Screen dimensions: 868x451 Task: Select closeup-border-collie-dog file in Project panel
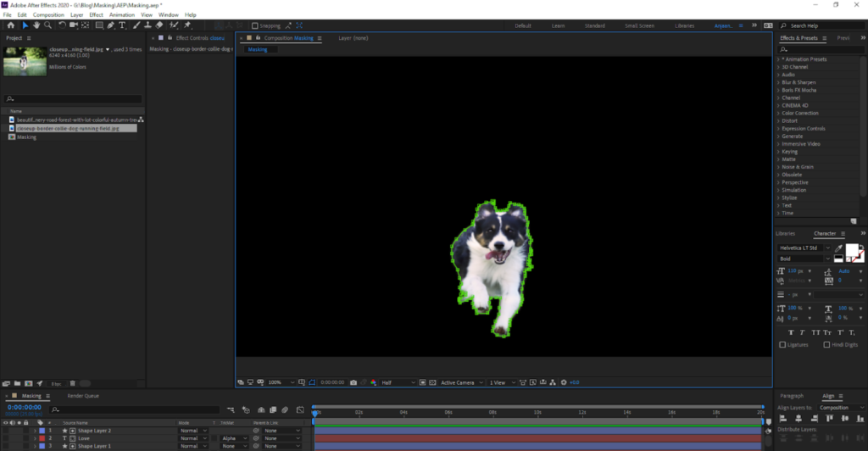68,128
